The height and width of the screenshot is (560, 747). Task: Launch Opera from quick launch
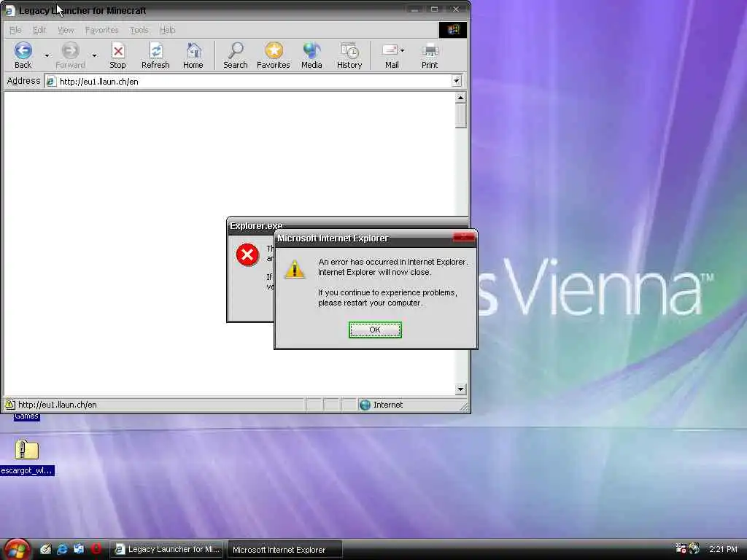pyautogui.click(x=96, y=549)
